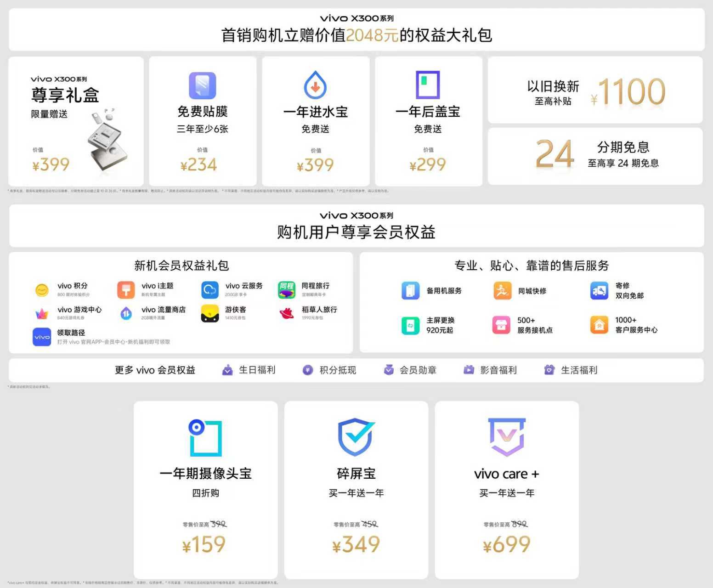Click the vivo 流量商店 data icon
Screen dimensions: 713x588
(126, 314)
